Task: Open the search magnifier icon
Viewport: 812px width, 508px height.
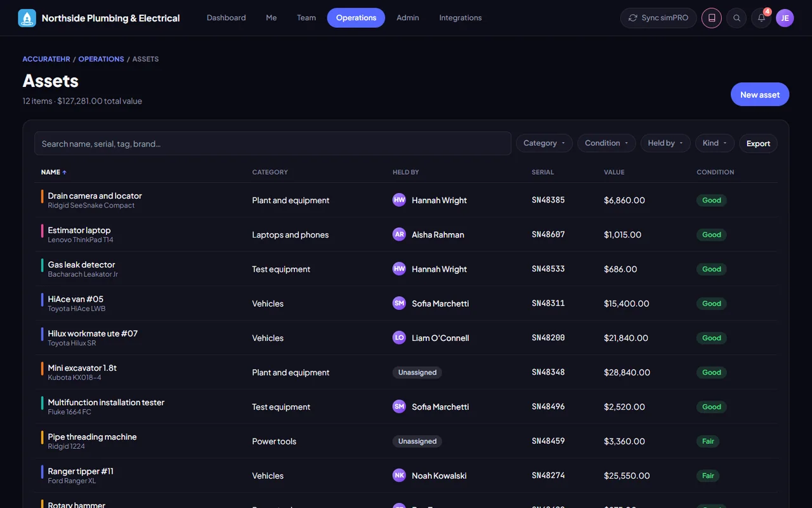Action: 737,18
